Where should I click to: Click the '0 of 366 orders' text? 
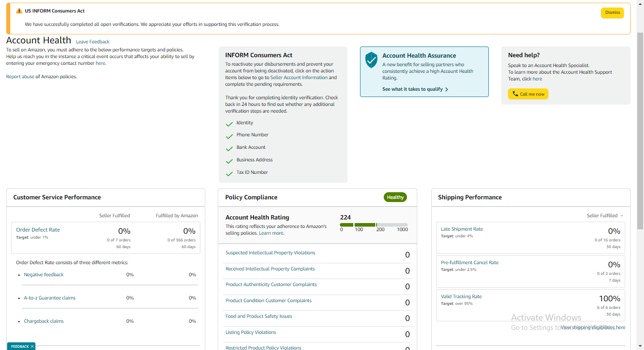181,240
